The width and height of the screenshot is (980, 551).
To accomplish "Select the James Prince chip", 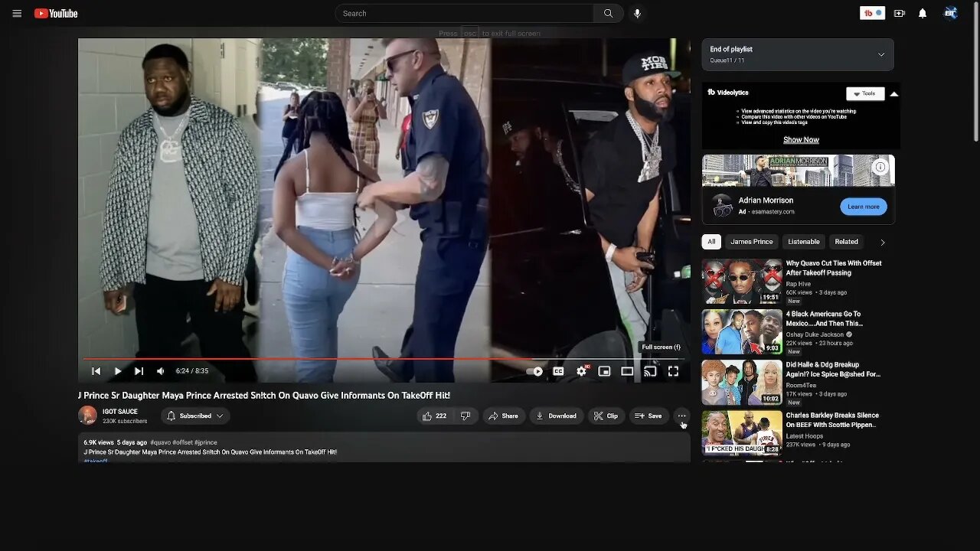I will coord(752,242).
